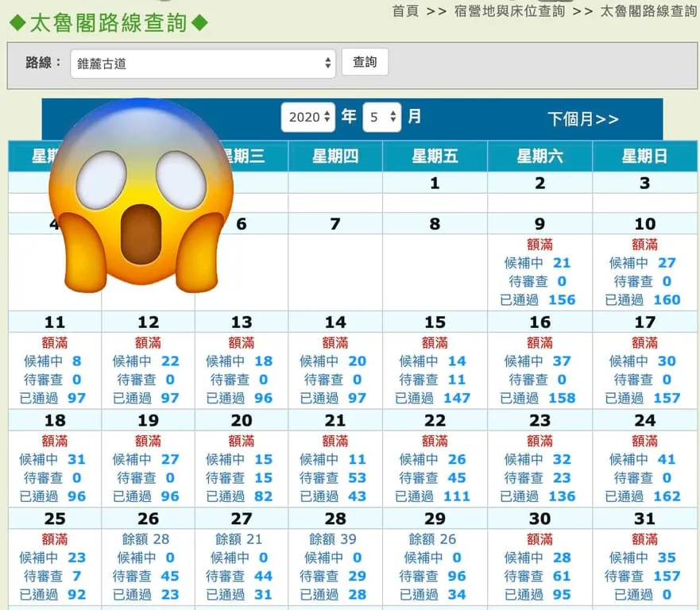
Task: Open the month dropdown showing 5
Action: point(382,118)
